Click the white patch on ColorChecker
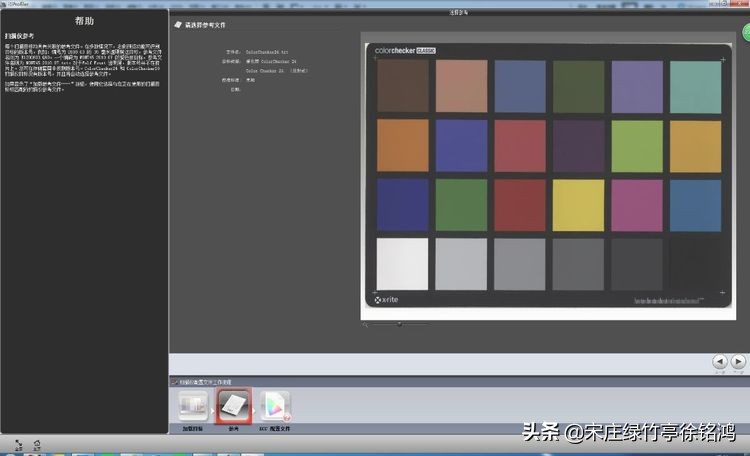750x456 pixels. point(402,264)
